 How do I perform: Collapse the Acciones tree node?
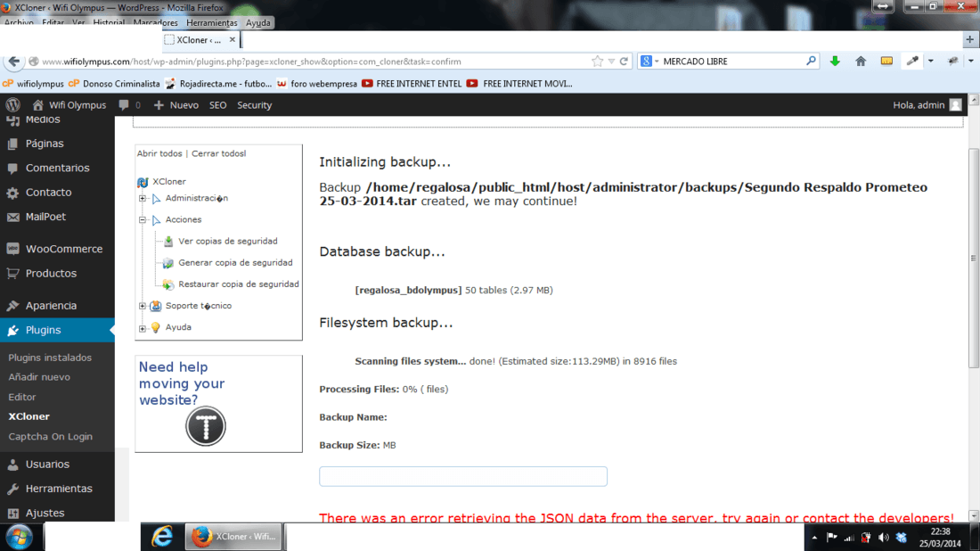tap(143, 219)
